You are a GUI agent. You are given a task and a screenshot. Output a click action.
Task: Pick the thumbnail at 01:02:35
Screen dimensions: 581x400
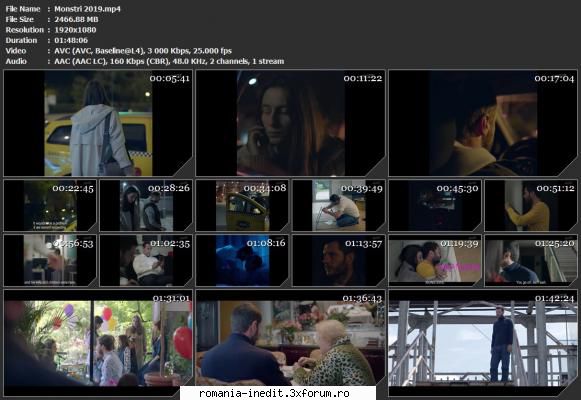tap(146, 260)
